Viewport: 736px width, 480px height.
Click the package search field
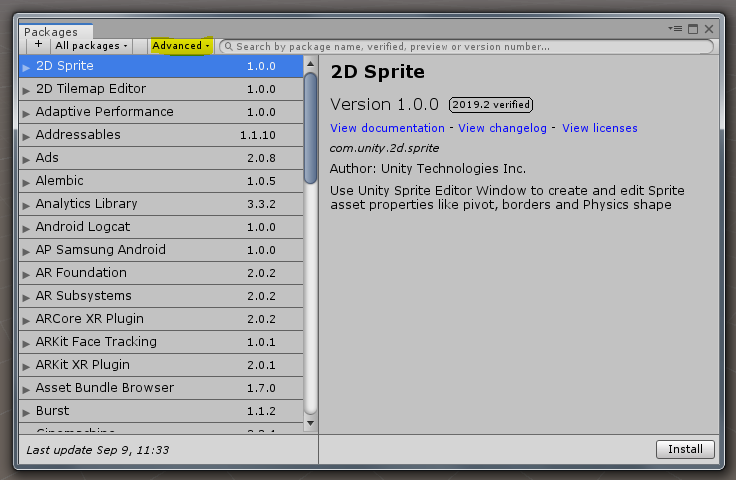[466, 46]
